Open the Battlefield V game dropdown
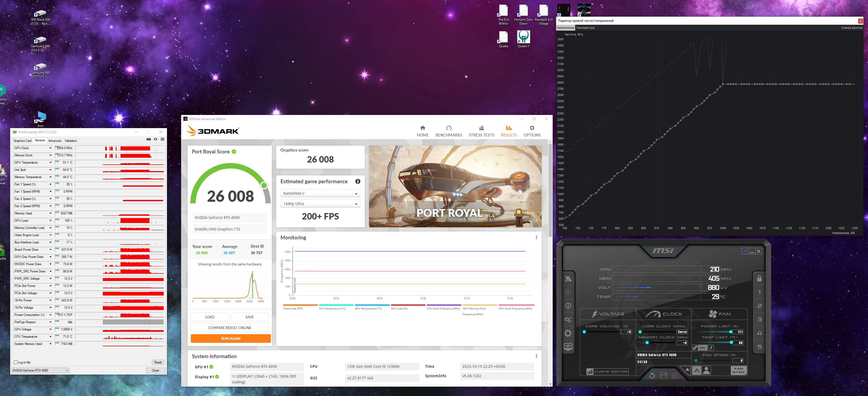The image size is (868, 396). click(320, 193)
